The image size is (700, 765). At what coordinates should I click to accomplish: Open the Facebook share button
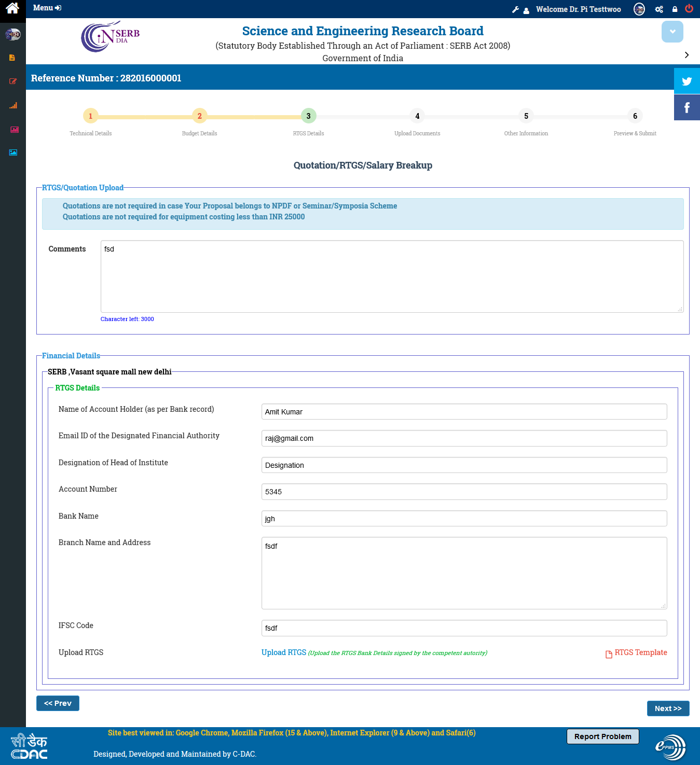[x=687, y=107]
